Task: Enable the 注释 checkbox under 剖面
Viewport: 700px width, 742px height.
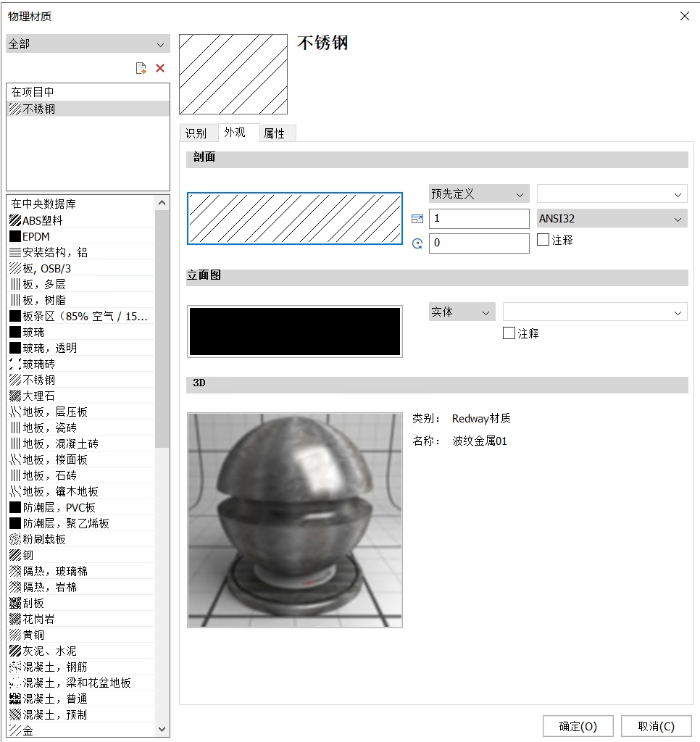Action: [543, 239]
